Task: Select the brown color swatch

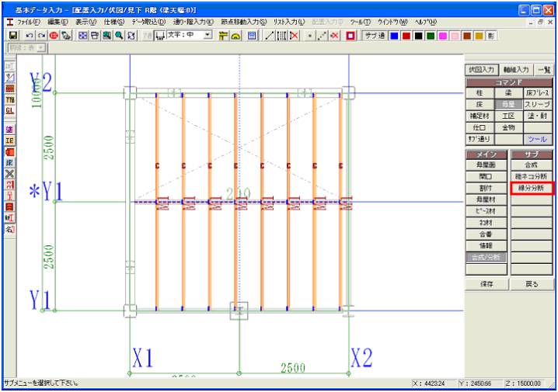Action: point(467,36)
